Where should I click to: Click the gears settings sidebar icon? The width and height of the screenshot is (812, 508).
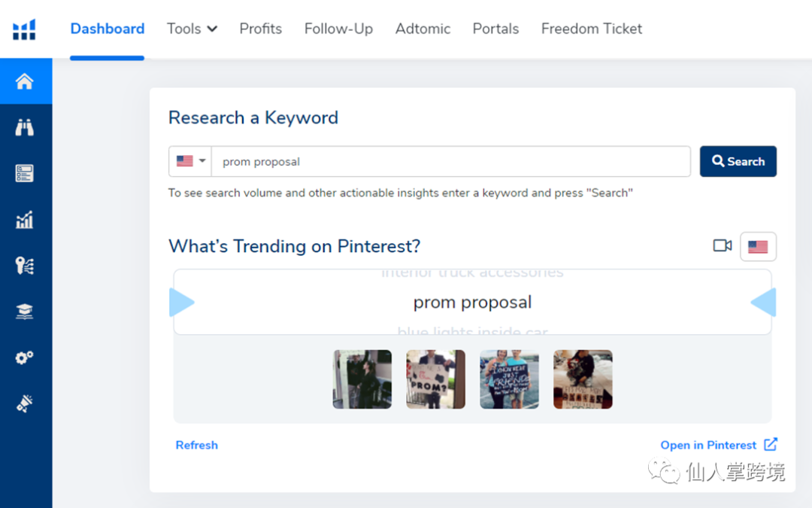25,357
